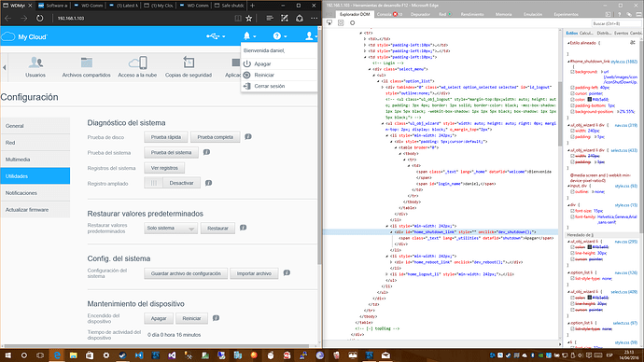Click info icon beside Restaurar button

pos(244,228)
